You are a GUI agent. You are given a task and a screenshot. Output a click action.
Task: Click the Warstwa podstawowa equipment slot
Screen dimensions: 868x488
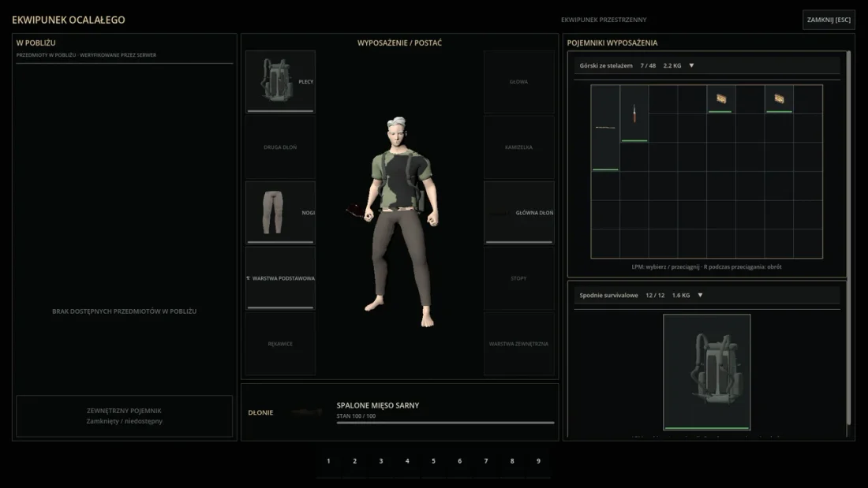point(280,278)
